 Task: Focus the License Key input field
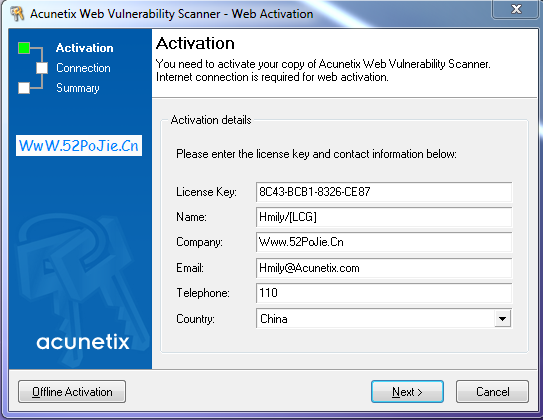pyautogui.click(x=384, y=192)
